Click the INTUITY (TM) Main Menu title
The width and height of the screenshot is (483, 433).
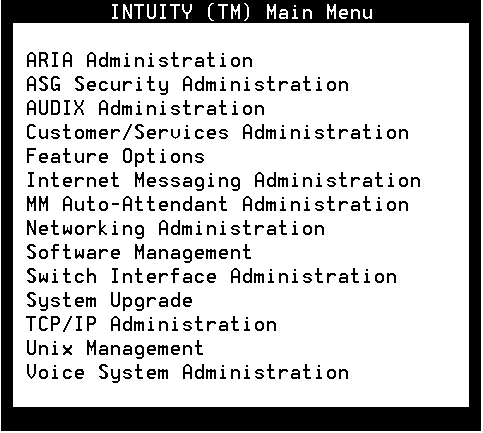click(x=241, y=12)
